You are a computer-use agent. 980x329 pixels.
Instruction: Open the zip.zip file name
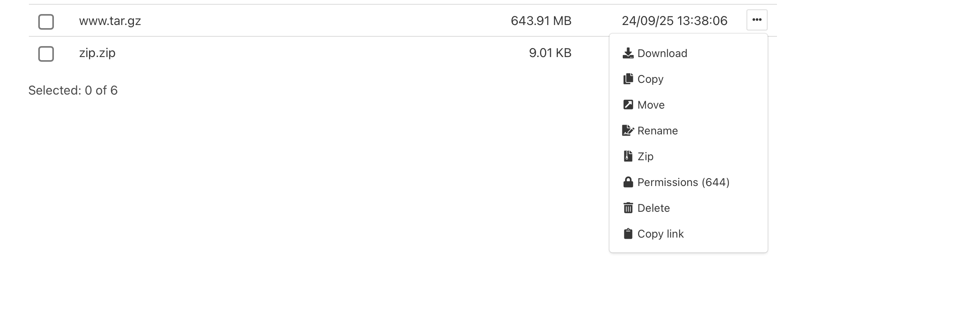pos(97,53)
